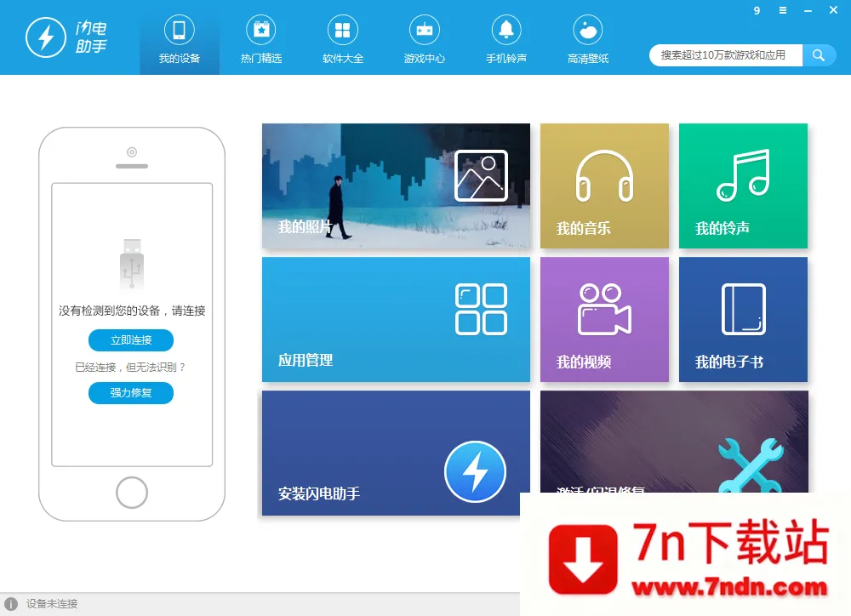The height and width of the screenshot is (616, 851).
Task: Open 我的音乐 music manager tile
Action: point(604,185)
